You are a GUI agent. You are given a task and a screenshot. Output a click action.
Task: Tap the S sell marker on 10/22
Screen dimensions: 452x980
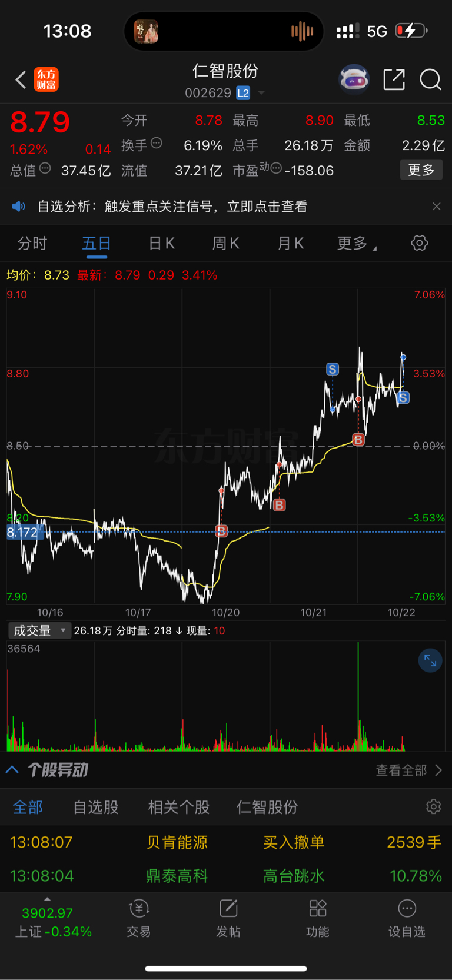pos(403,398)
